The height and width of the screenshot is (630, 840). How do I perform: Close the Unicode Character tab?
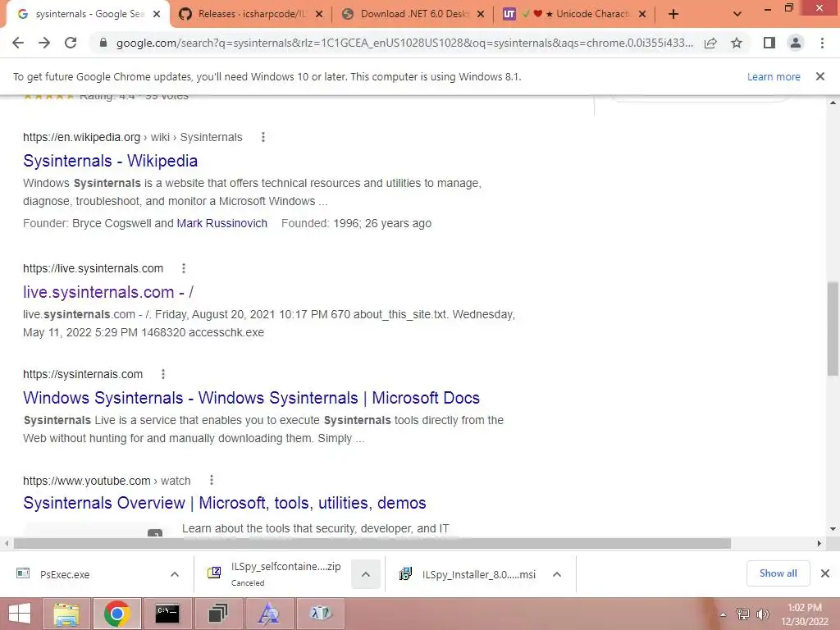(x=642, y=15)
